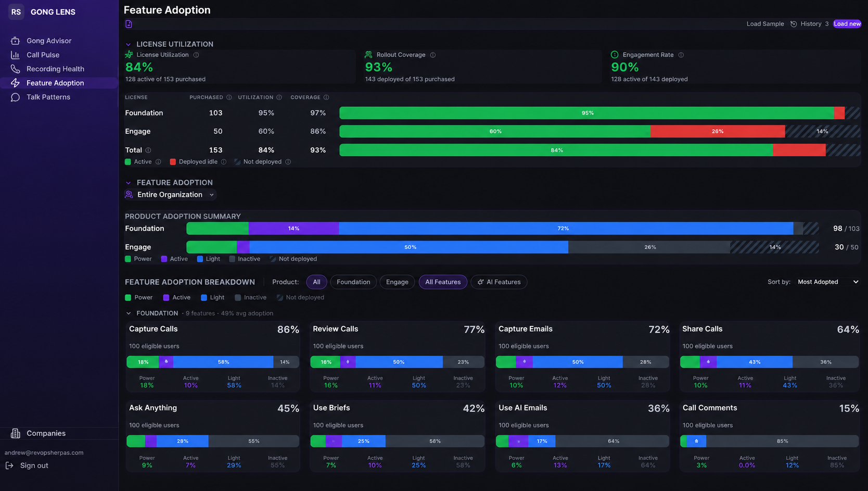Click the 98 / 103 Foundation count
Image resolution: width=868 pixels, height=491 pixels.
tap(846, 229)
